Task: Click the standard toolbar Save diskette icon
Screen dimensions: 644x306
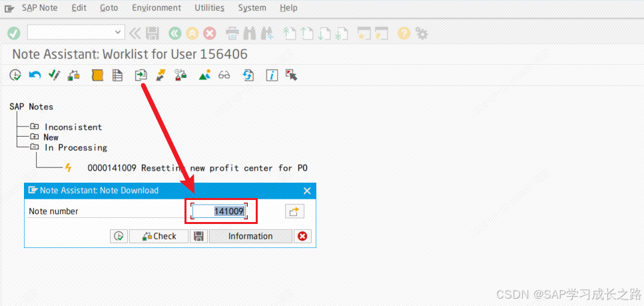Action: [153, 33]
